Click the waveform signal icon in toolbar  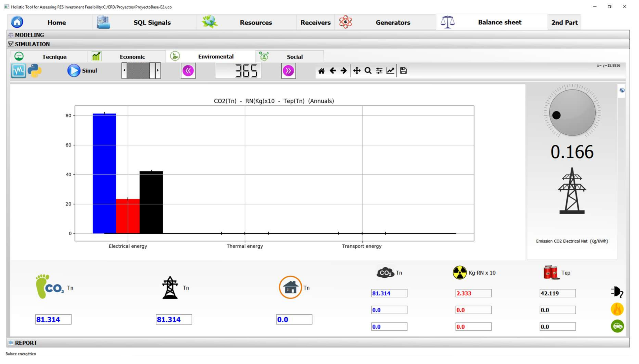(18, 71)
